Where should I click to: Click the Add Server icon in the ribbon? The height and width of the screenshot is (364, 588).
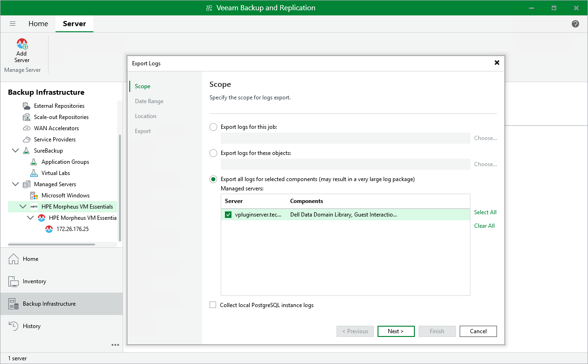21,45
